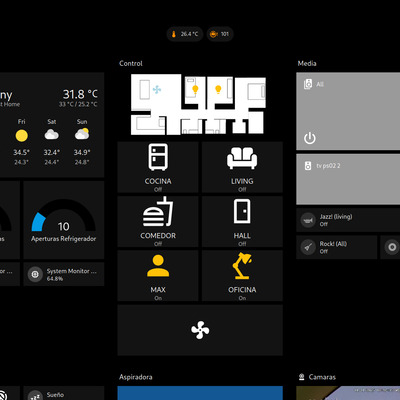
Task: Click the first yellow bulb on floor plan
Action: 195,89
